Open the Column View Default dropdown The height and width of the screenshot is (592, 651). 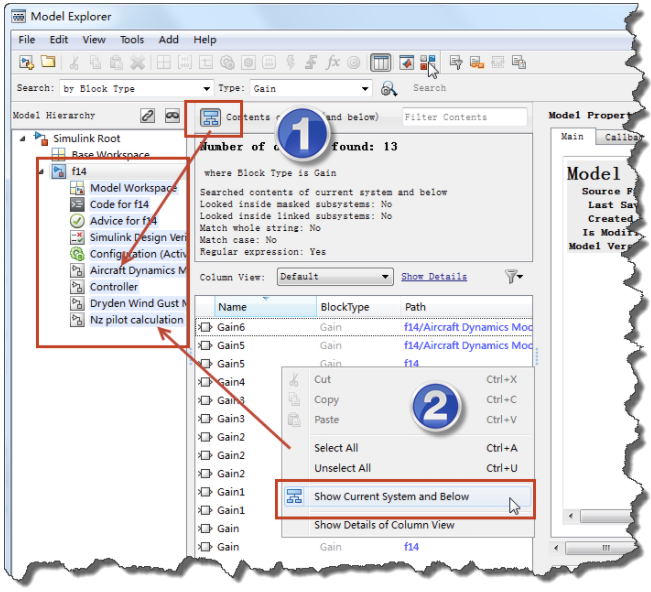point(335,276)
